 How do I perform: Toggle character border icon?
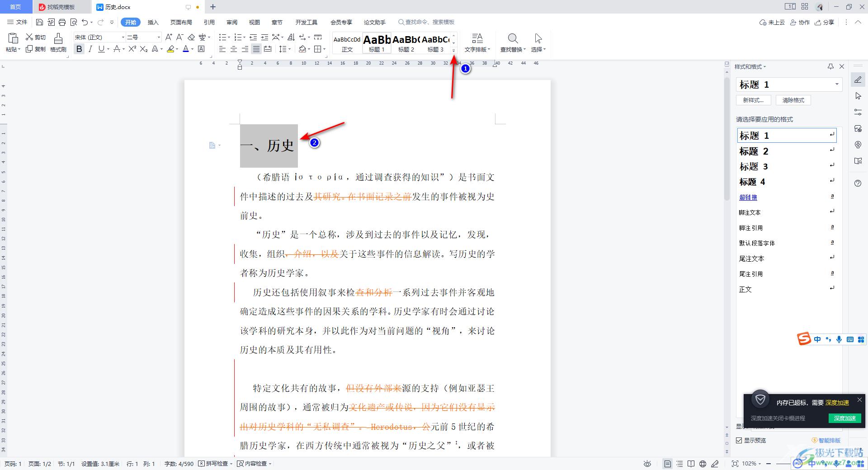pos(201,49)
